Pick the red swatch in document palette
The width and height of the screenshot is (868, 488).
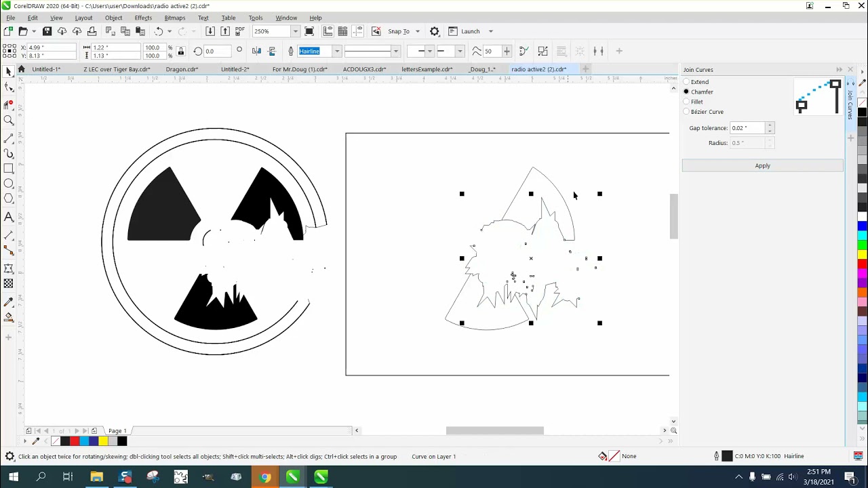pos(75,441)
